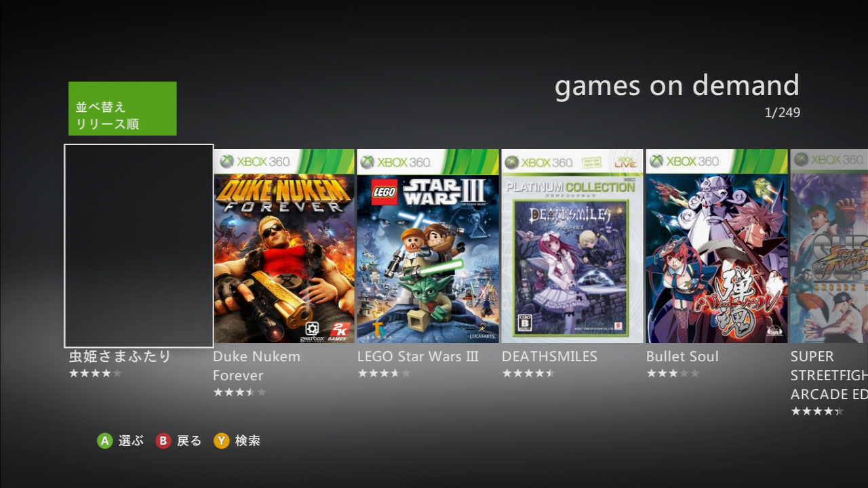This screenshot has height=488, width=868.
Task: Click the star rating under DEATHSMILES
Action: click(x=528, y=373)
